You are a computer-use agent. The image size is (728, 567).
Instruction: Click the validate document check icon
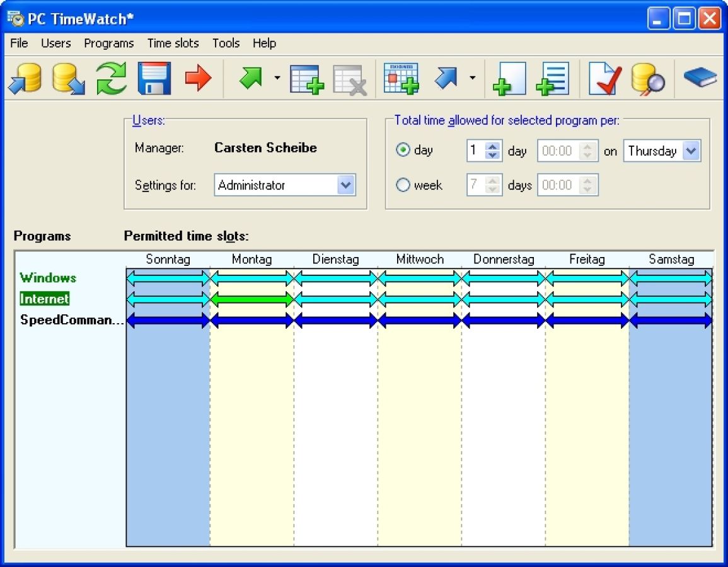603,77
